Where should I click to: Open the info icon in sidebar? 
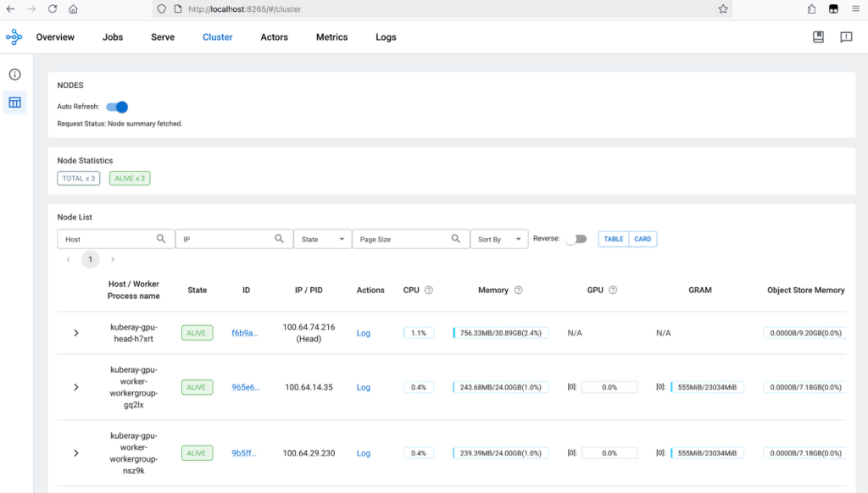click(14, 75)
